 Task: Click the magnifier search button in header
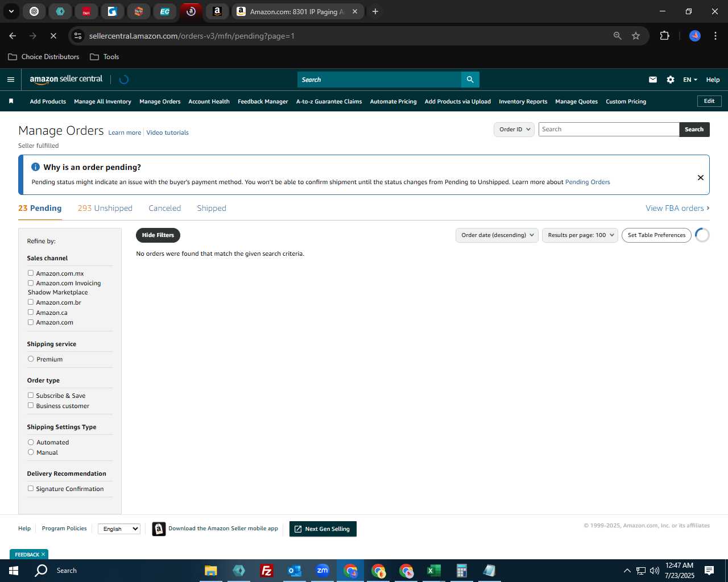[470, 80]
